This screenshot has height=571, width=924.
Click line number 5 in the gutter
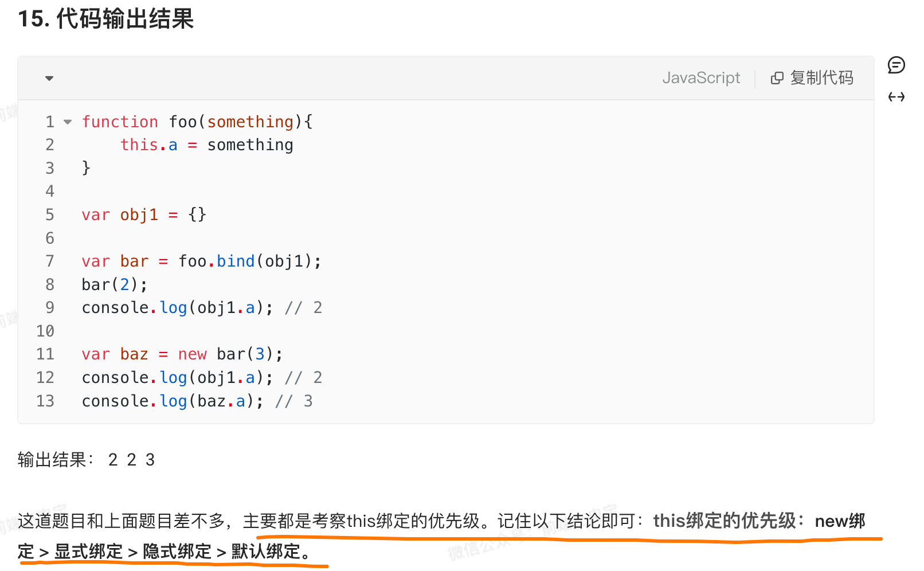pyautogui.click(x=50, y=215)
